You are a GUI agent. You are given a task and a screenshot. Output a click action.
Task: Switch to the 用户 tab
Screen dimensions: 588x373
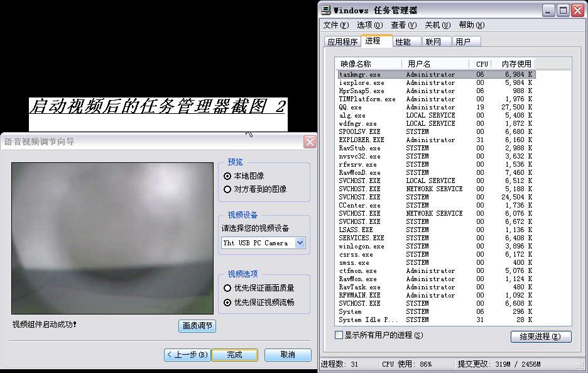tap(466, 42)
